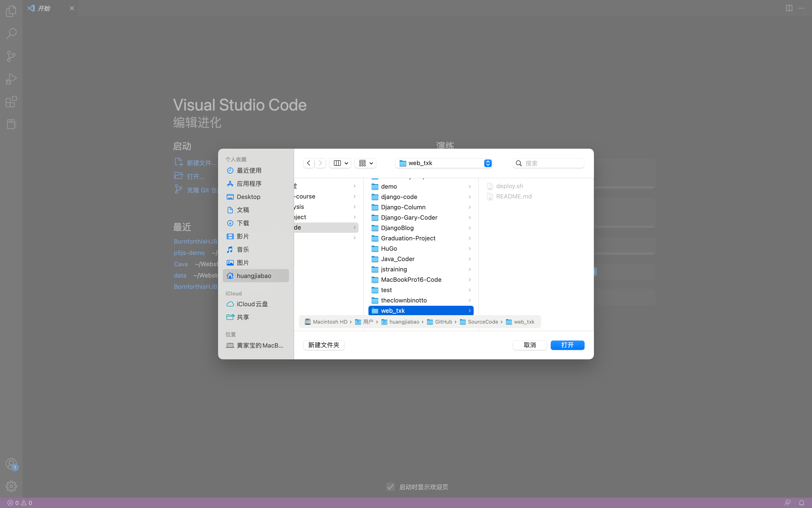Open the notebook icon in activity bar
Viewport: 812px width, 508px height.
[11, 124]
